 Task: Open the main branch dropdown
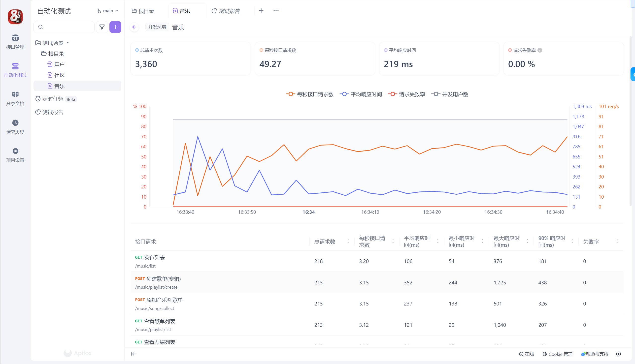108,11
